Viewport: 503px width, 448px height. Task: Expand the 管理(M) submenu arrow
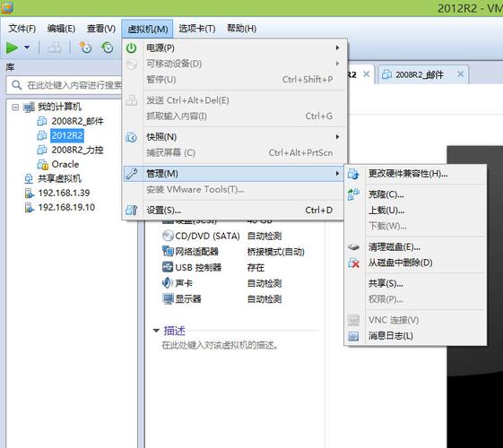click(x=337, y=173)
